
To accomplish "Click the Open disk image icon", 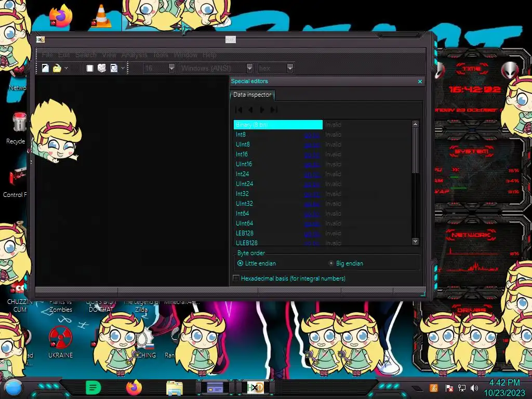I will pyautogui.click(x=114, y=68).
